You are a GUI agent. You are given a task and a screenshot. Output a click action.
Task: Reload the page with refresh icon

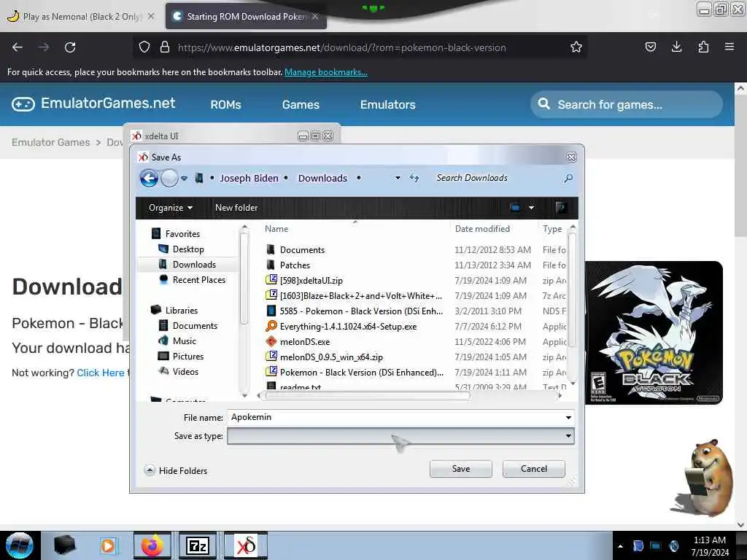(70, 47)
